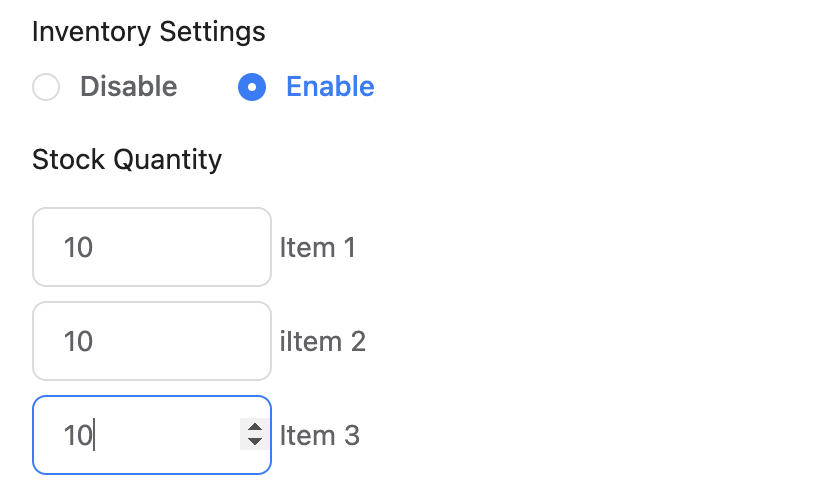The image size is (838, 504).
Task: Click the blue Enable label text
Action: click(x=330, y=87)
